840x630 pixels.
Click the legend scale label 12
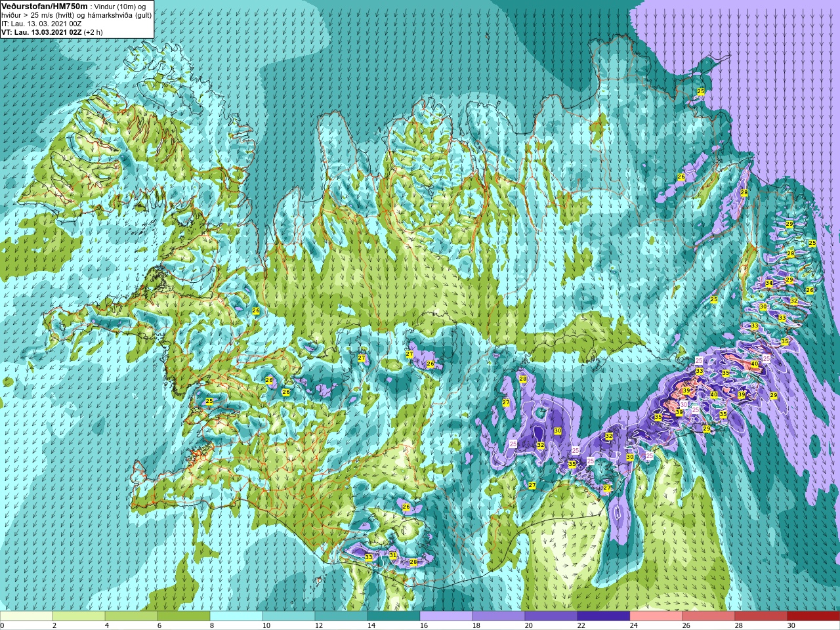[x=318, y=625]
